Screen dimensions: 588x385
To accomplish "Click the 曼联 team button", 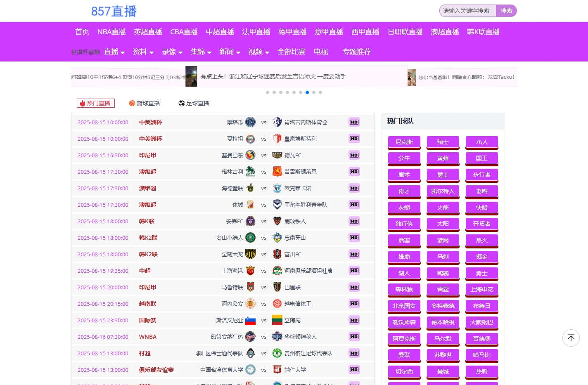I will click(x=404, y=355).
